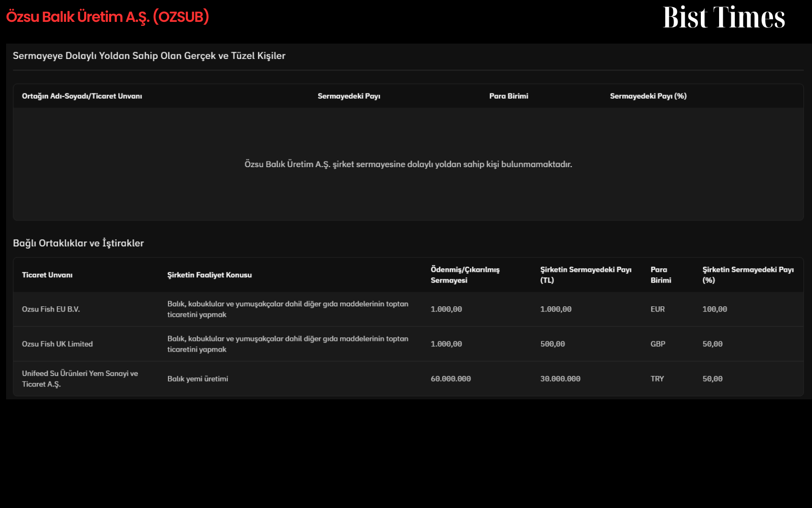The image size is (812, 508).
Task: Click the first table's 'Para Birimi' column header
Action: pyautogui.click(x=509, y=96)
